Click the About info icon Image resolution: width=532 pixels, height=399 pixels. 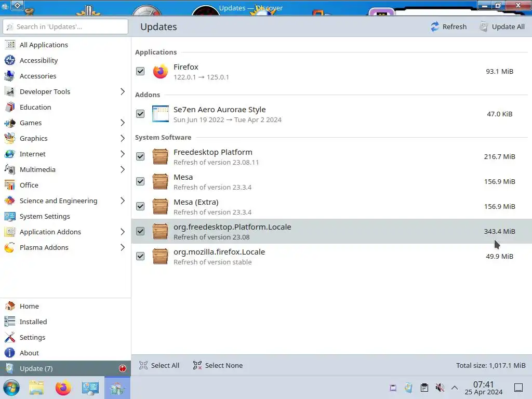(x=10, y=353)
